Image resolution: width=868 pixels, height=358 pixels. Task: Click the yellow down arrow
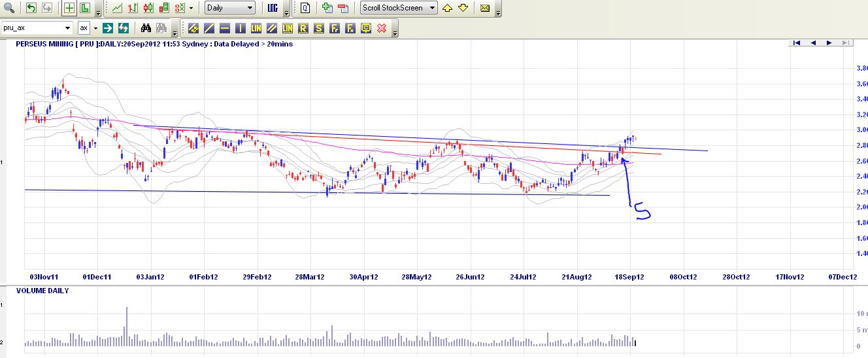click(x=463, y=8)
